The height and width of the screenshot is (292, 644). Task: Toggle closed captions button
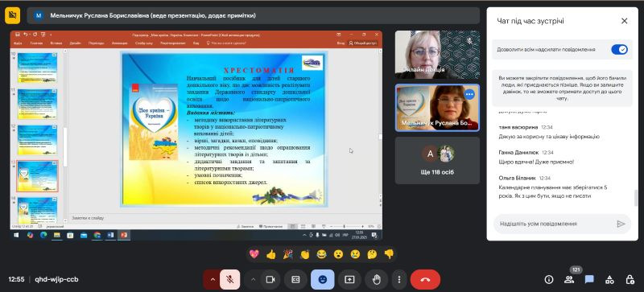[x=295, y=280]
